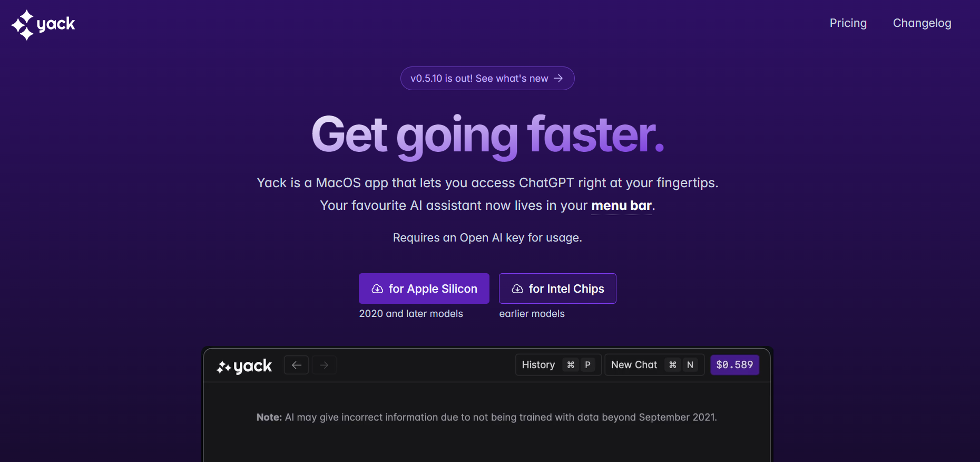Viewport: 980px width, 462px height.
Task: Download Yack for Apple Silicon
Action: coord(424,288)
